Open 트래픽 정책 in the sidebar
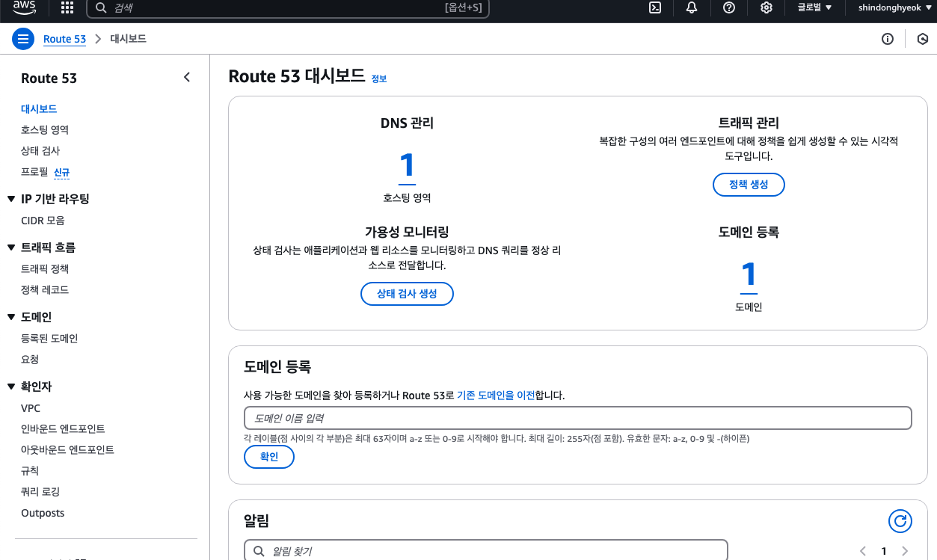The width and height of the screenshot is (937, 560). (x=45, y=269)
